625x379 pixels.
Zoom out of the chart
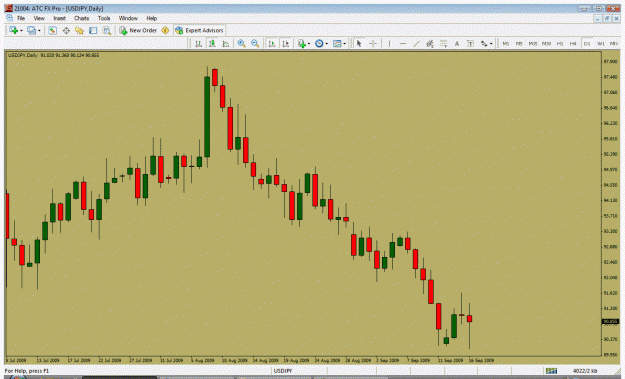(255, 43)
